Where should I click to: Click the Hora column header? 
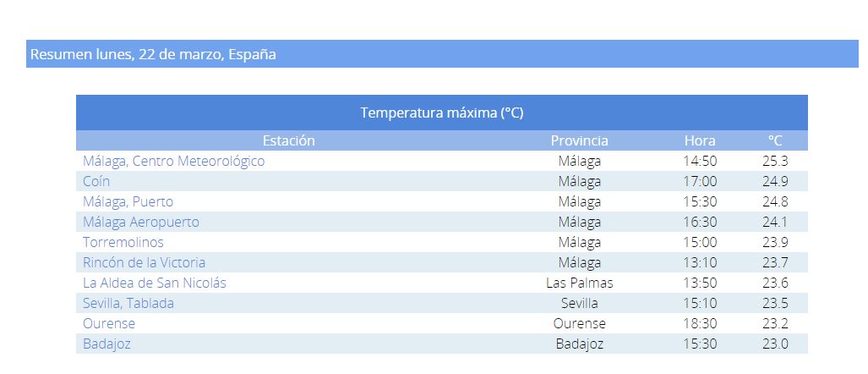tap(700, 140)
